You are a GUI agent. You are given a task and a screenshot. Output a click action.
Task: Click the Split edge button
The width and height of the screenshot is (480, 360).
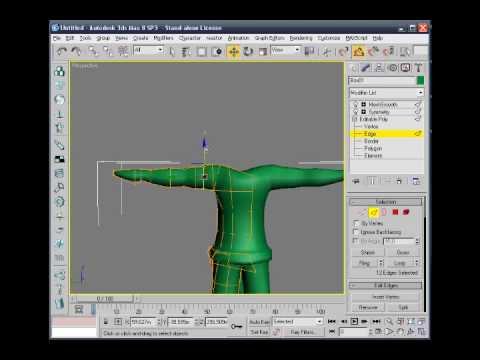[x=403, y=307]
